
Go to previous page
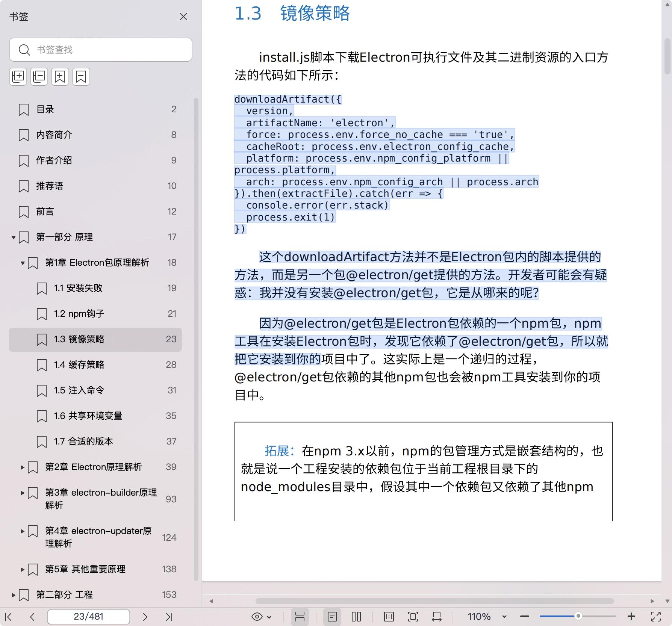[32, 617]
